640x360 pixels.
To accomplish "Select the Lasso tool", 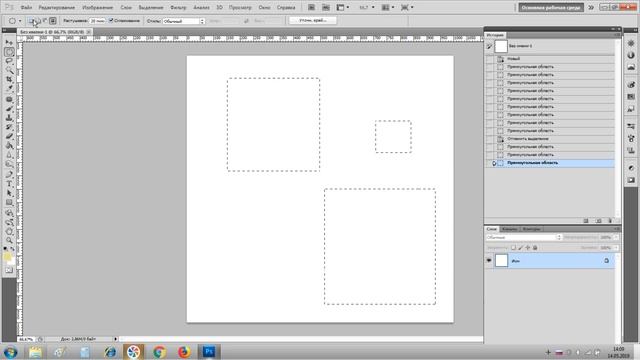I will [x=9, y=61].
